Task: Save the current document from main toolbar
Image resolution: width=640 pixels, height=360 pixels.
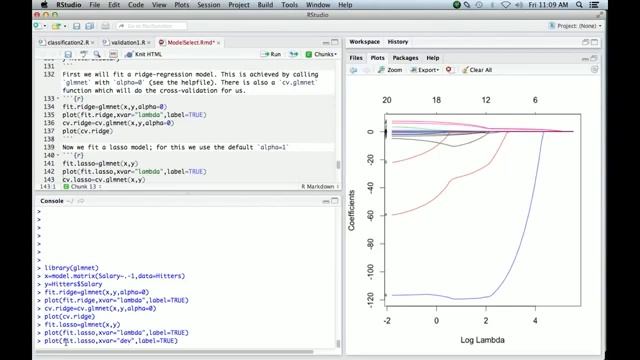Action: click(x=76, y=26)
